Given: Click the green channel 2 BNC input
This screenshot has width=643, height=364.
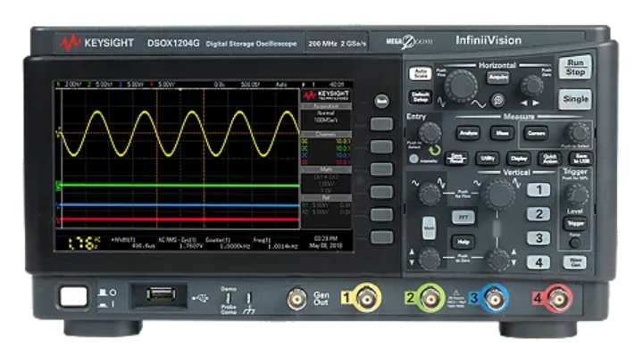Looking at the screenshot, I should tap(431, 299).
